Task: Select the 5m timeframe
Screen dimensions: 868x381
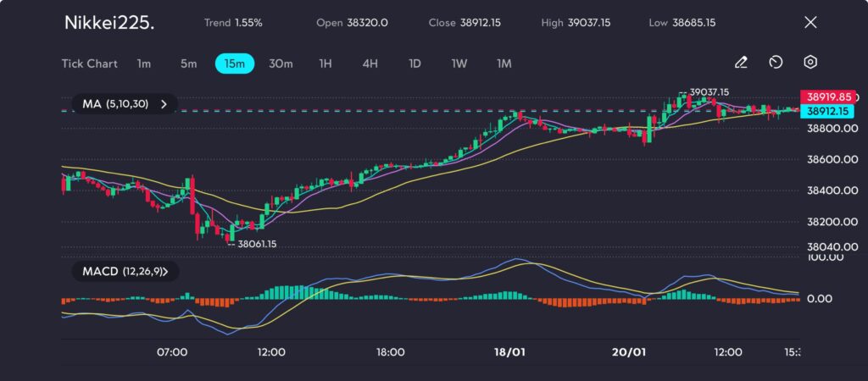Action: click(188, 63)
